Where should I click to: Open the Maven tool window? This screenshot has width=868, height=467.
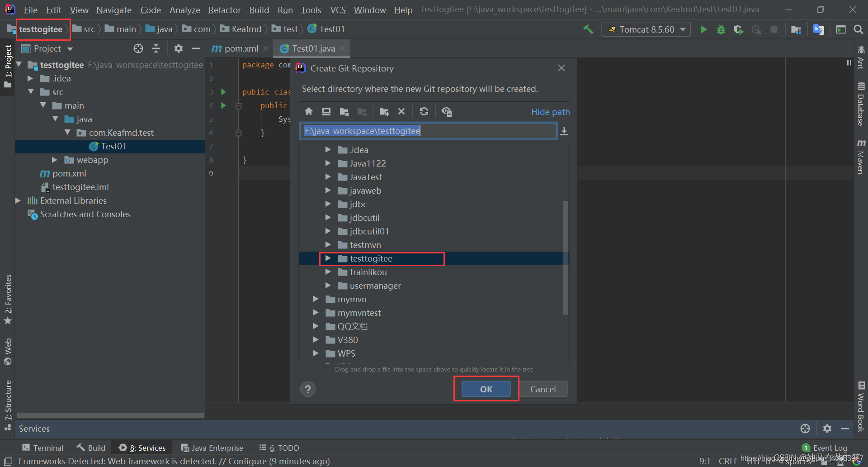coord(861,157)
